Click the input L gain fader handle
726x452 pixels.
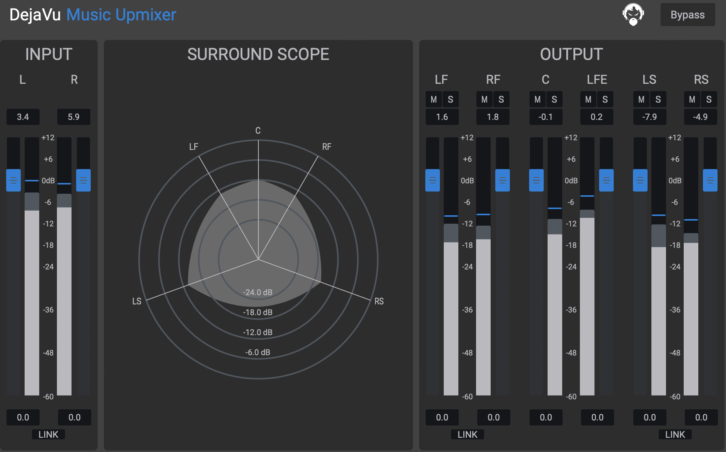(13, 180)
